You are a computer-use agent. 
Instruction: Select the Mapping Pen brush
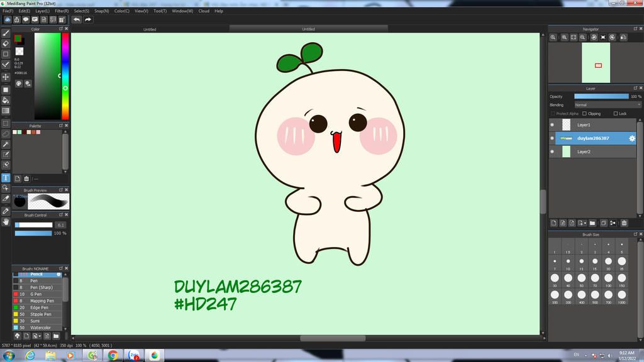[x=37, y=301]
